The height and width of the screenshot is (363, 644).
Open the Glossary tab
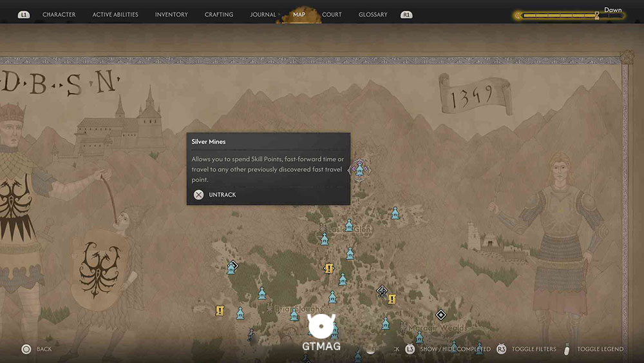(373, 14)
